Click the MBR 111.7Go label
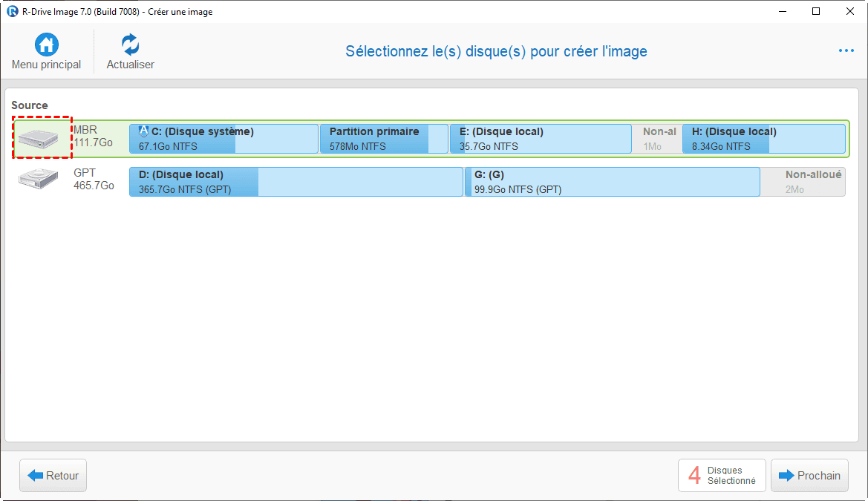The image size is (868, 501). [x=93, y=136]
